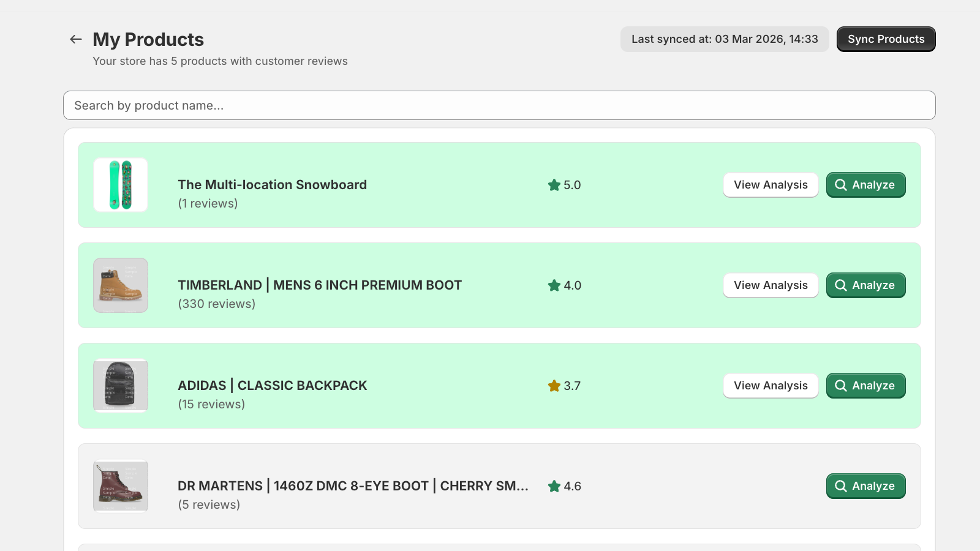Open the Multi-location Snowboard thumbnail
The image size is (980, 551).
click(x=121, y=185)
